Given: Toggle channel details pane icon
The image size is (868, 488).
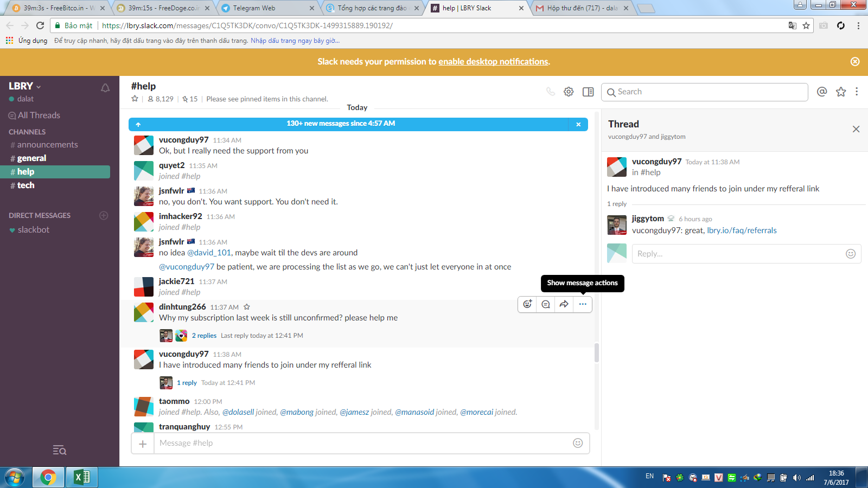Looking at the screenshot, I should tap(588, 92).
